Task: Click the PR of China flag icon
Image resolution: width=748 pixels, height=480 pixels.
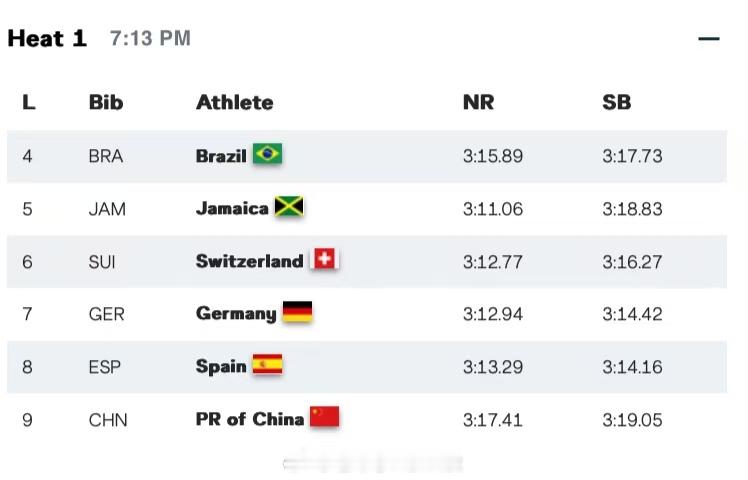Action: [324, 417]
